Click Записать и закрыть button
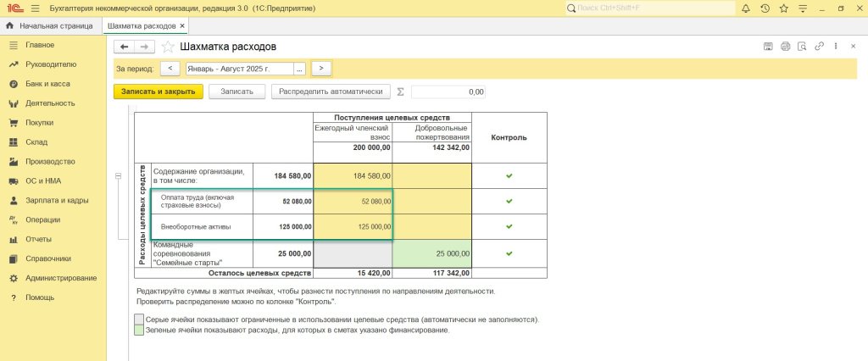The width and height of the screenshot is (868, 361). [x=158, y=92]
